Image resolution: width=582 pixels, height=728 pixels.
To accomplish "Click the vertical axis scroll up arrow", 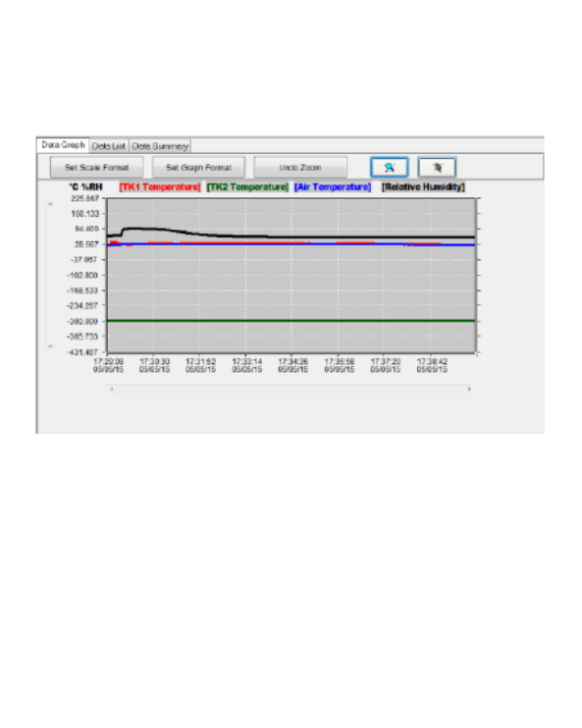I will 51,204.
